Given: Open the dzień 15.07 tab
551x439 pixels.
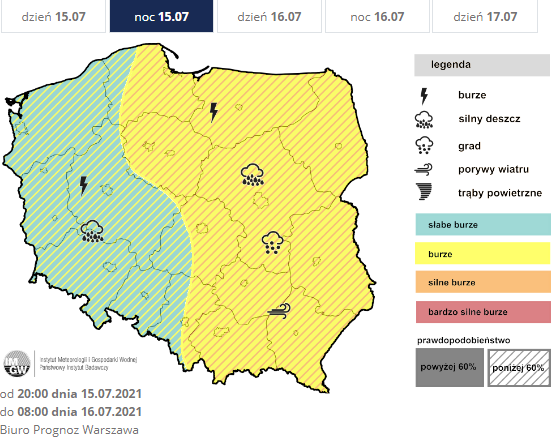Looking at the screenshot, I should (x=53, y=16).
